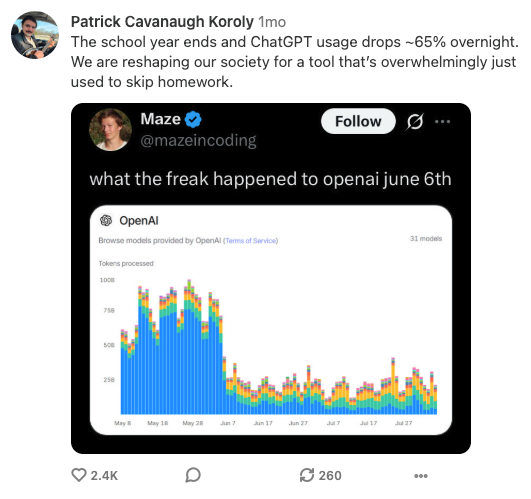Open the reply comment bubble icon

(x=193, y=475)
